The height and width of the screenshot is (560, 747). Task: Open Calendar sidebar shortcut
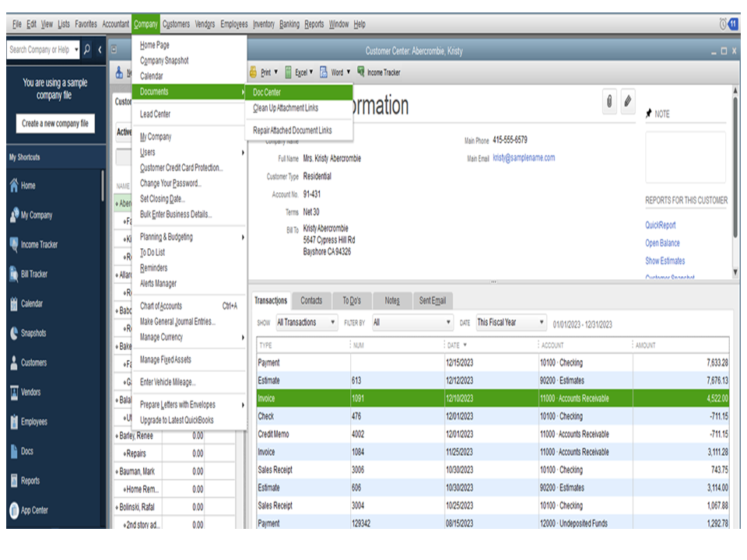click(x=26, y=303)
